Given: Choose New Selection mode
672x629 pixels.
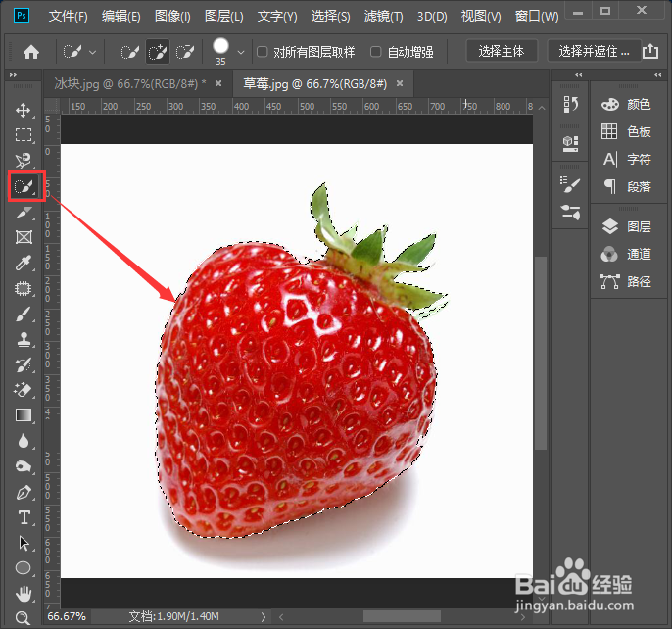Looking at the screenshot, I should (130, 52).
